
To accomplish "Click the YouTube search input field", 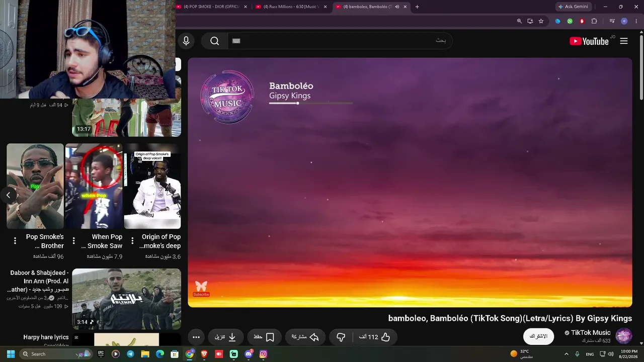I will click(340, 41).
